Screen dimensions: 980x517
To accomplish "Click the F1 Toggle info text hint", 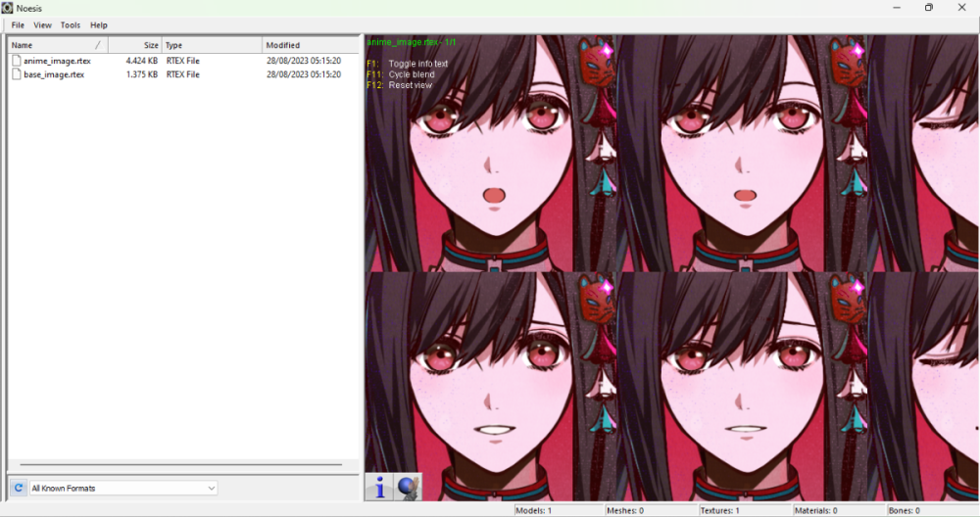I will [x=407, y=64].
